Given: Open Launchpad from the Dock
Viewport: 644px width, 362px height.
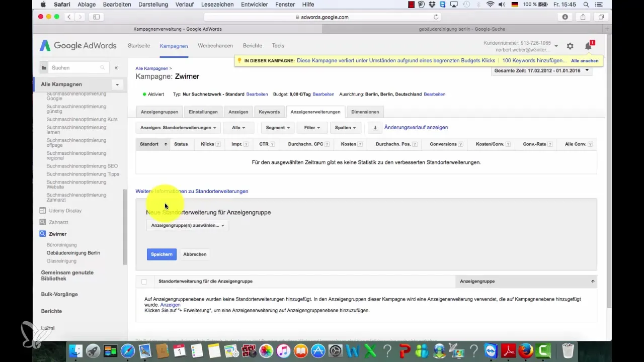Looking at the screenshot, I should click(x=93, y=350).
